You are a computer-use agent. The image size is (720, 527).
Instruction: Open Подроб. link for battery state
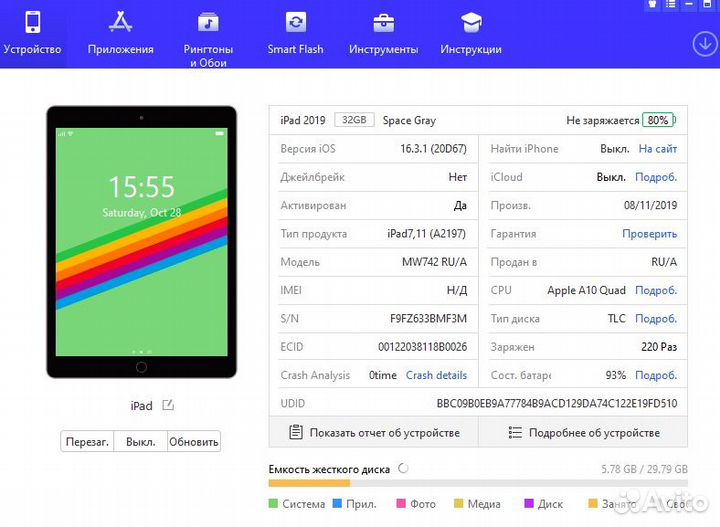656,375
